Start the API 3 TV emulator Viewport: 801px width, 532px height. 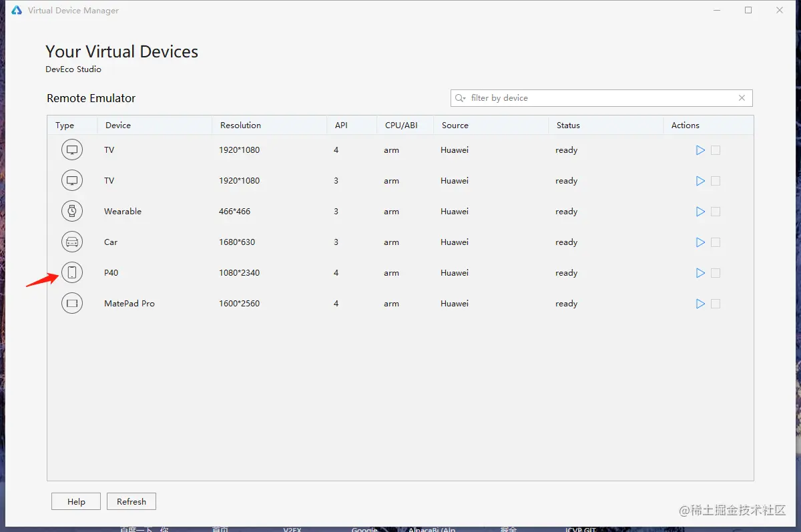(x=700, y=181)
